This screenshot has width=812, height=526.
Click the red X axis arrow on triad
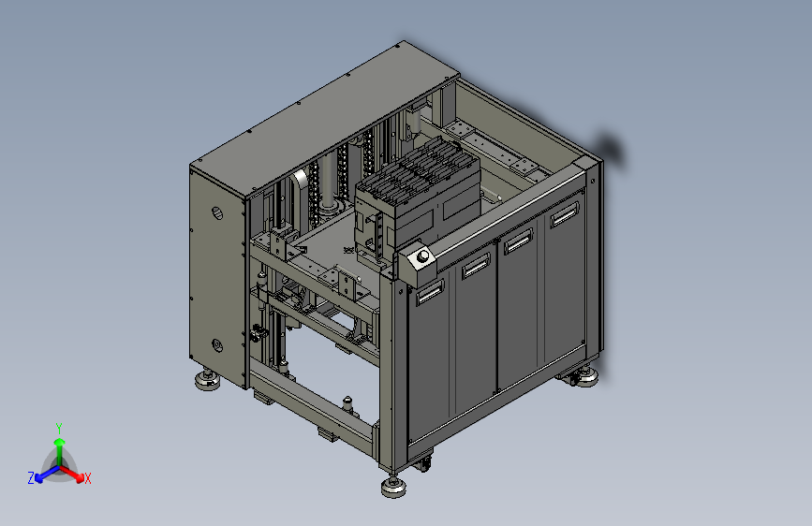pyautogui.click(x=72, y=474)
